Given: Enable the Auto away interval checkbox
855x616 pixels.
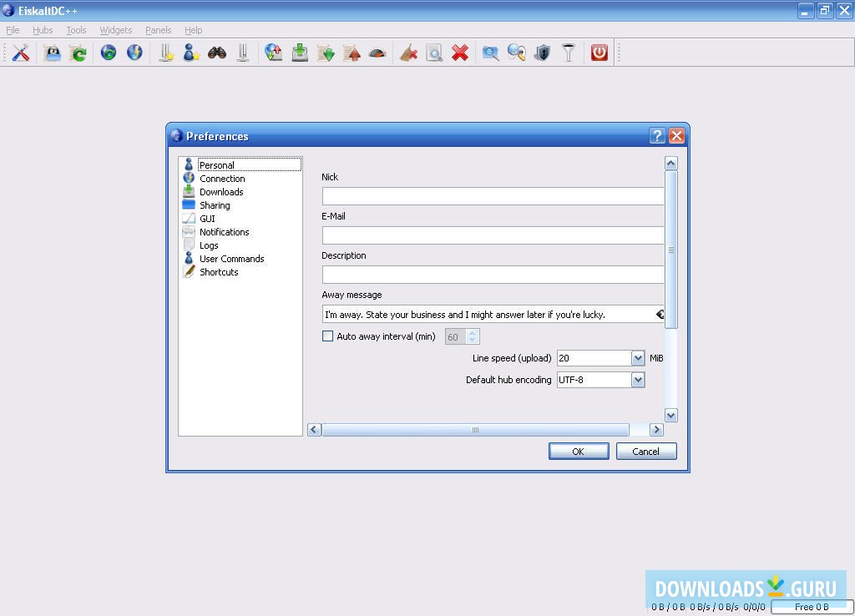Looking at the screenshot, I should coord(327,336).
